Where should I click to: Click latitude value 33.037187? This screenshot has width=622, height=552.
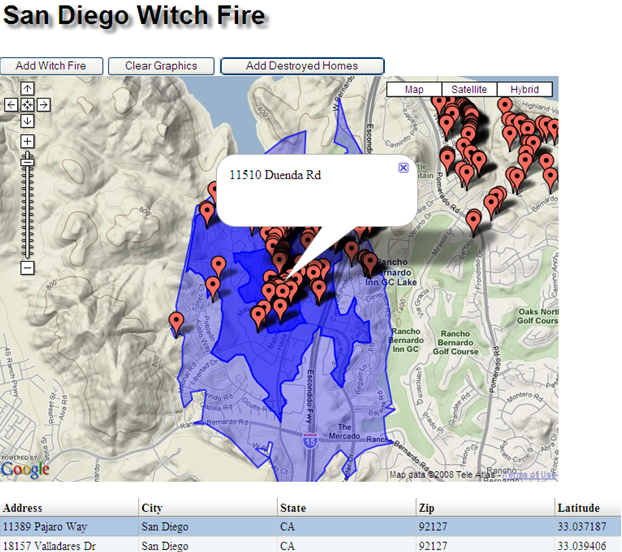[582, 527]
